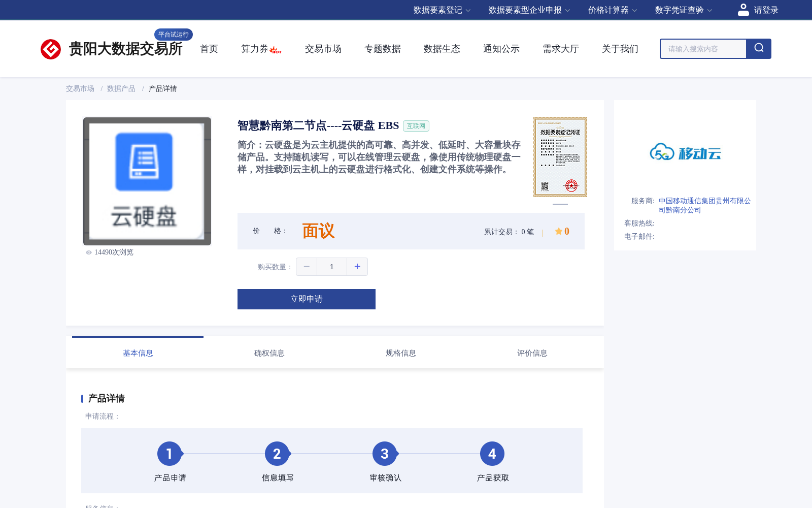Click the Guiyang Big Data Exchange logo icon
812x508 pixels.
pyautogui.click(x=51, y=49)
